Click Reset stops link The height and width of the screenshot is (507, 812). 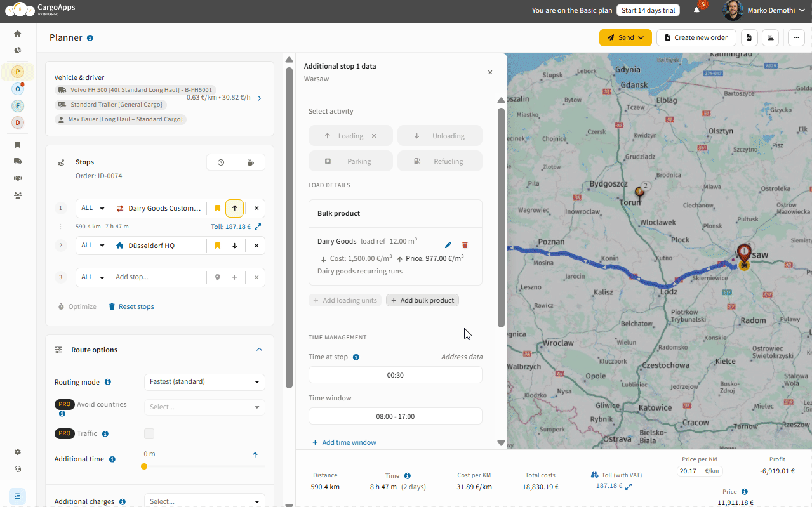(131, 306)
